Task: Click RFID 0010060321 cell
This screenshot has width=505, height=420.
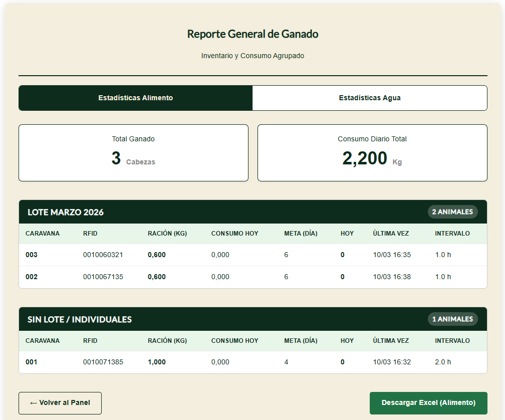Action: (x=103, y=255)
